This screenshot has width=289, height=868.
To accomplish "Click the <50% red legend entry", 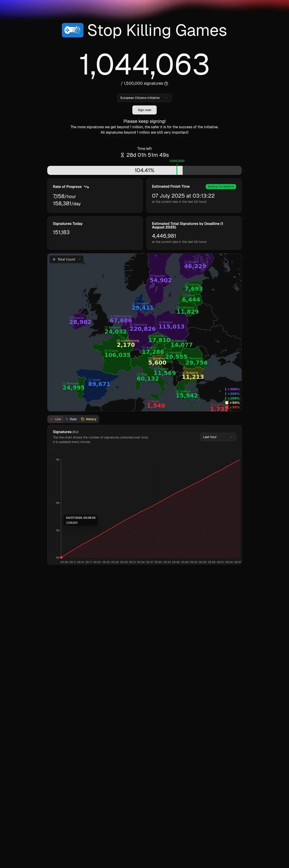I will click(233, 407).
